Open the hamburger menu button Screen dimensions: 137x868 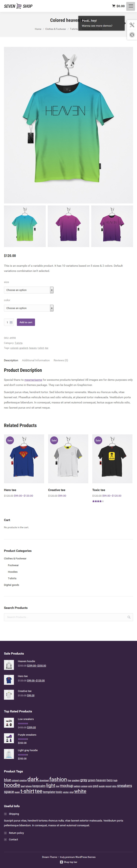[131, 6]
